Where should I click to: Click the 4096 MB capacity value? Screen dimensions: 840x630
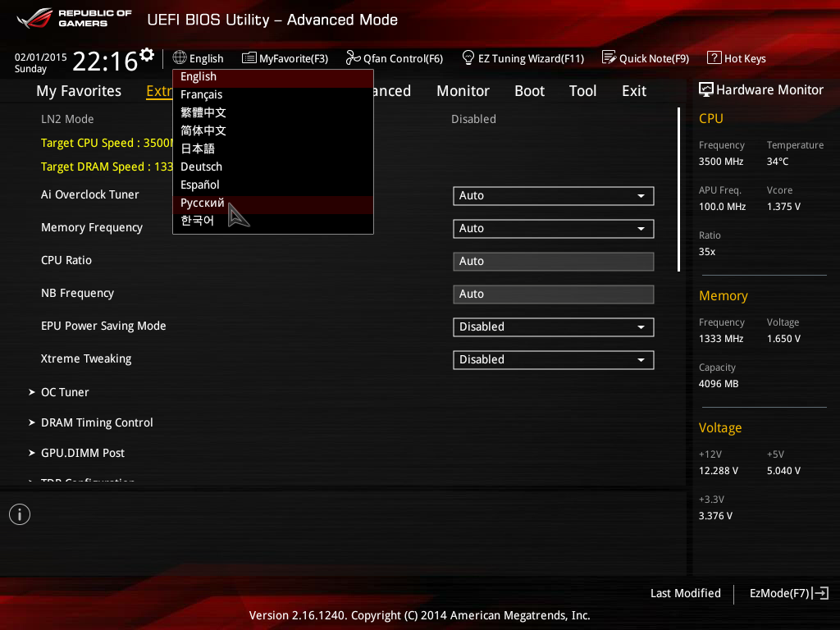[x=719, y=384]
